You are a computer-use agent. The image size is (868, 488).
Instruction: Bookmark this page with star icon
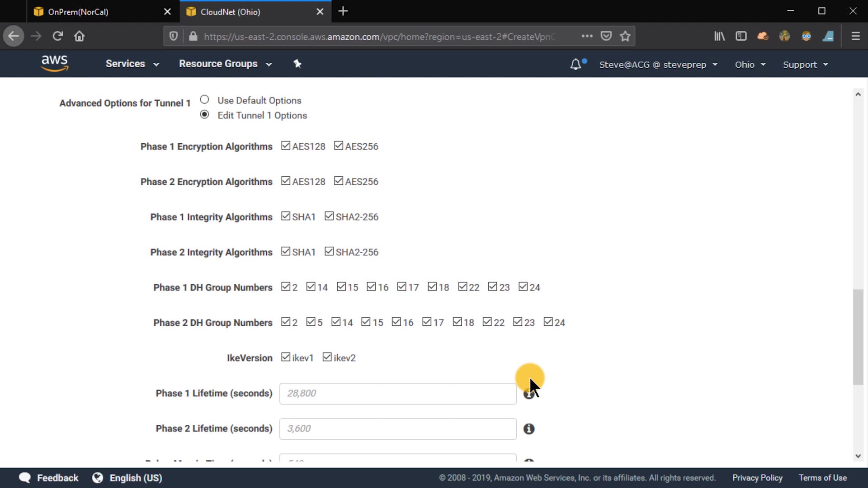625,36
